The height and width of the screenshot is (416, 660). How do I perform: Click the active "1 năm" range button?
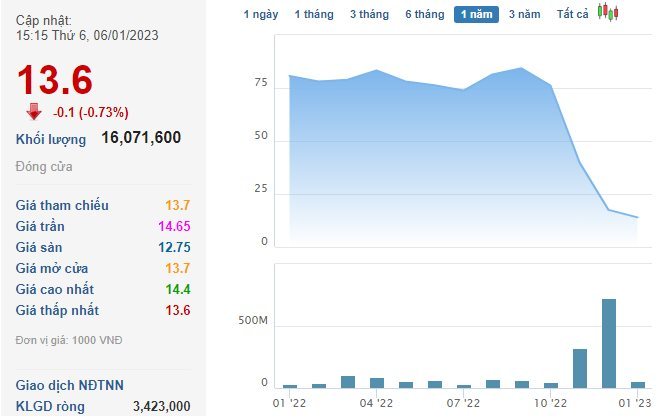pos(476,14)
